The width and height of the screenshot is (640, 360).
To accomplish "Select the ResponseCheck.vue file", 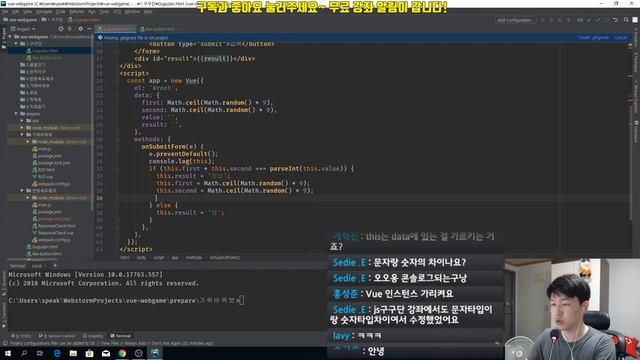I will (x=54, y=233).
